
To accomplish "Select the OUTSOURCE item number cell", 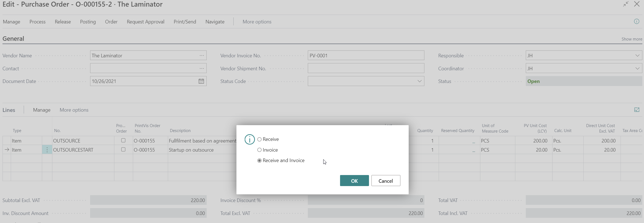I will (x=83, y=141).
